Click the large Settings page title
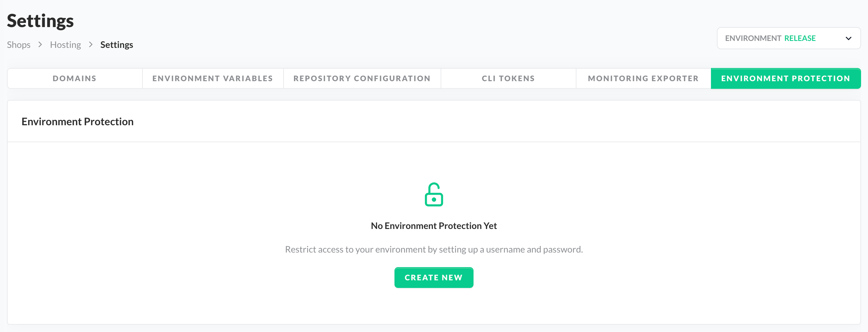 pos(40,21)
